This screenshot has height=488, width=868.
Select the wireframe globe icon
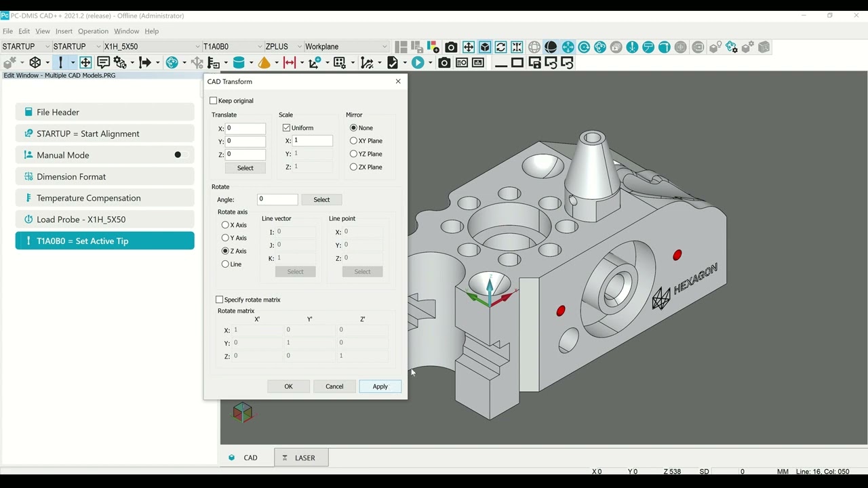(x=534, y=47)
